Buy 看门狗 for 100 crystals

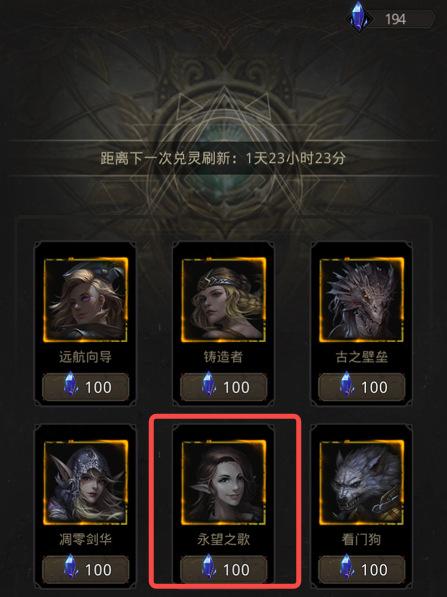pos(361,569)
